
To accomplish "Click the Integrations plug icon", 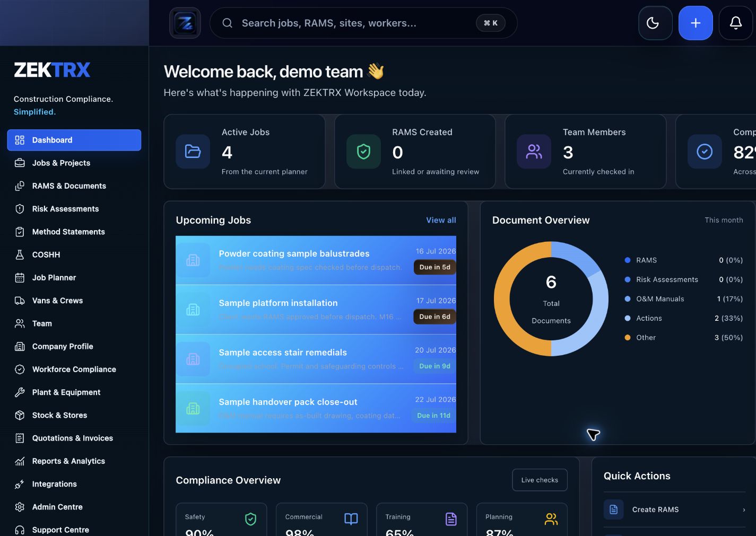I will (x=20, y=484).
